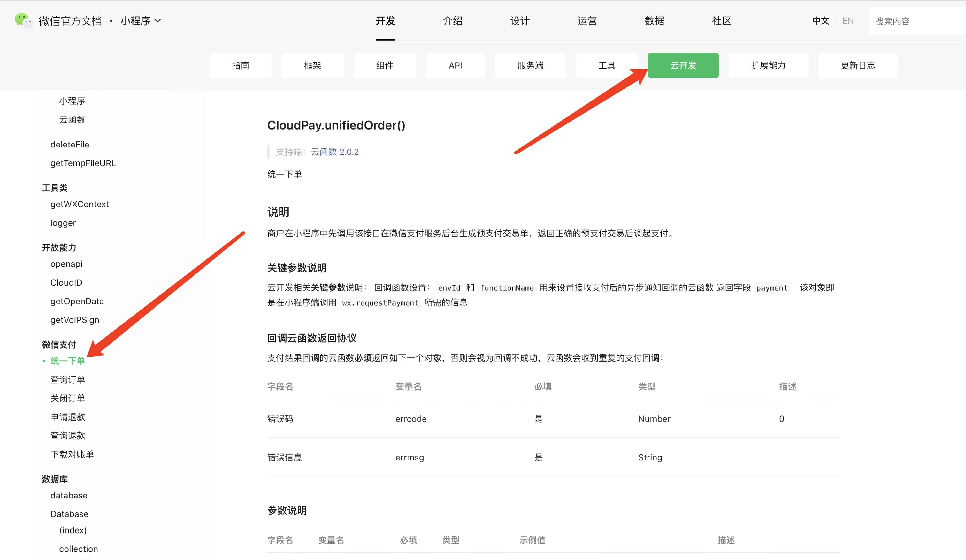Go to the 社区 navigation item
The width and height of the screenshot is (966, 560).
(721, 21)
